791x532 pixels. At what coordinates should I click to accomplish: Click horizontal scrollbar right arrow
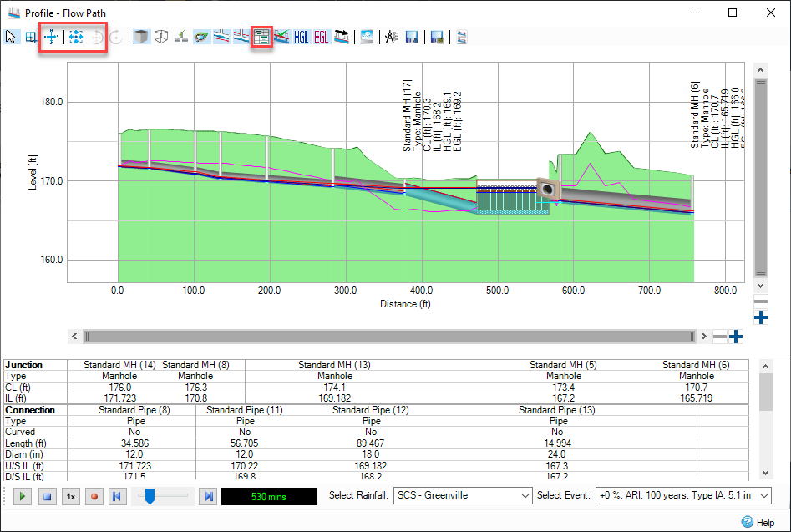click(704, 337)
